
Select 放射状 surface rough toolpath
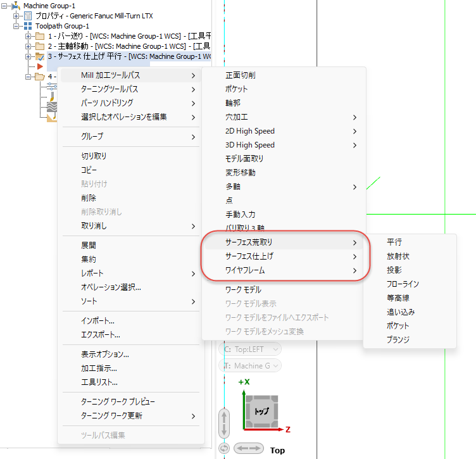pos(410,256)
